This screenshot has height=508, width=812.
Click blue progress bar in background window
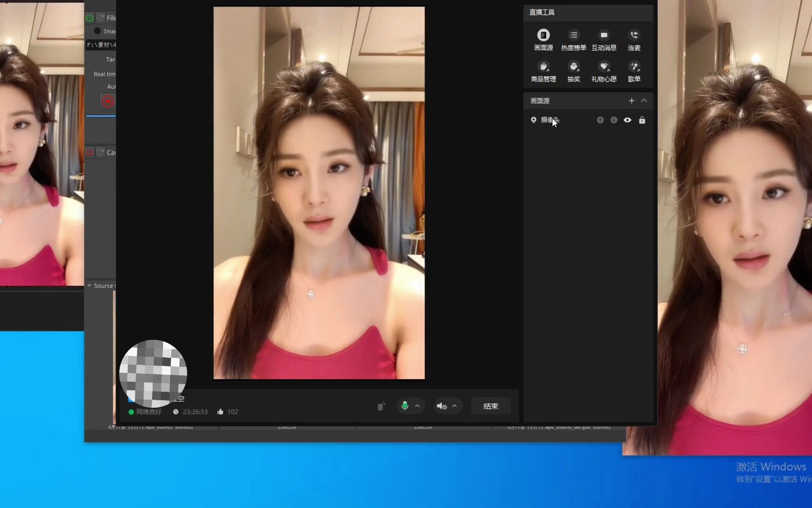101,116
